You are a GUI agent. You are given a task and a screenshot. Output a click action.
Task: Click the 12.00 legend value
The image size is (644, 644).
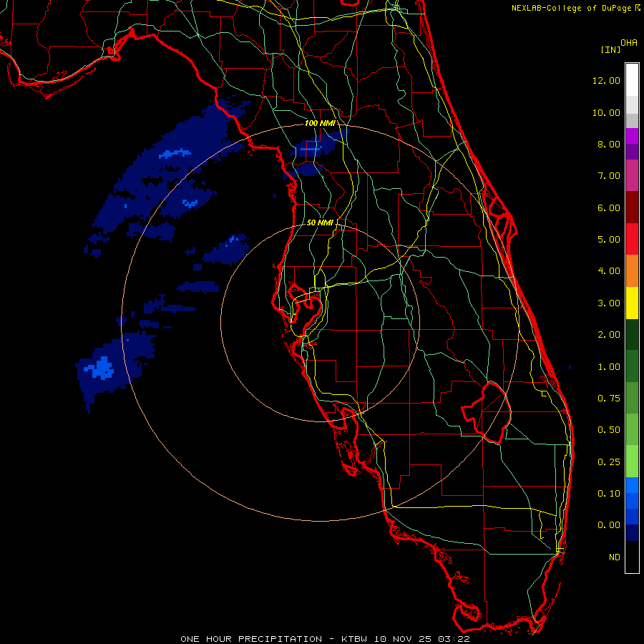click(x=606, y=80)
